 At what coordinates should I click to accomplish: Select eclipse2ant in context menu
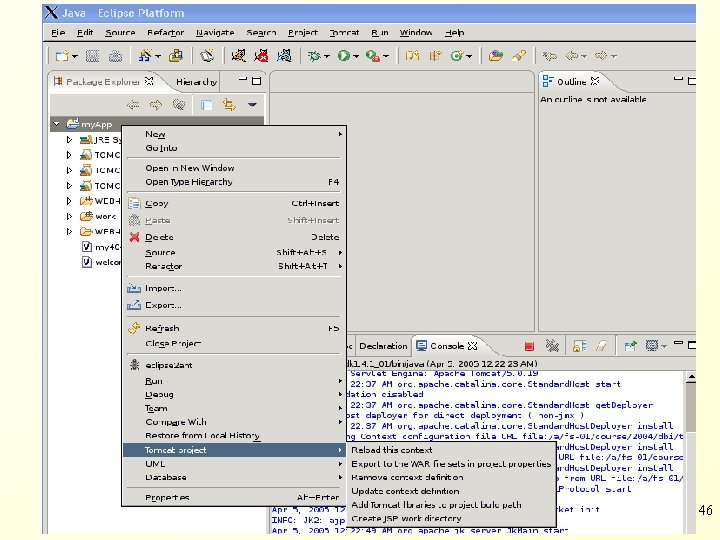tap(234, 365)
